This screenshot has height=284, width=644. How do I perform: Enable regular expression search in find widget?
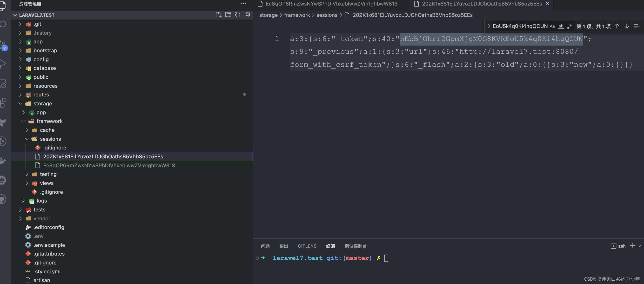point(570,26)
